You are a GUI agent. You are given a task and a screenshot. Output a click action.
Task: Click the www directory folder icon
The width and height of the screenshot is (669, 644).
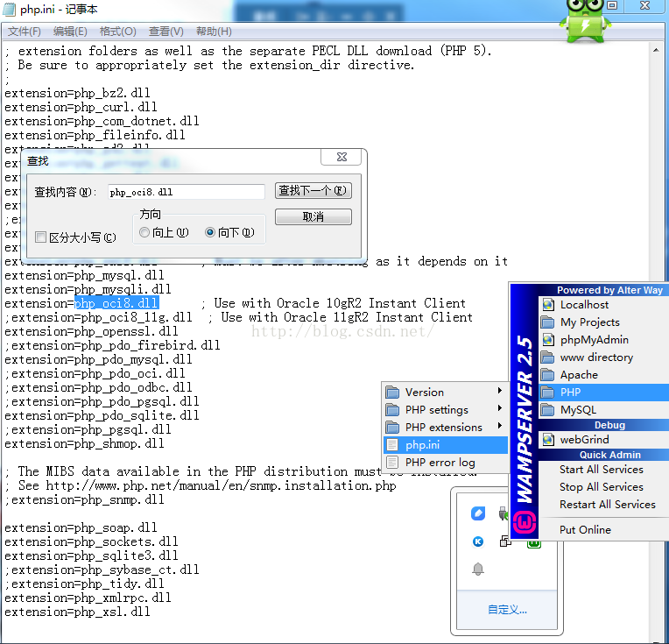pyautogui.click(x=548, y=357)
